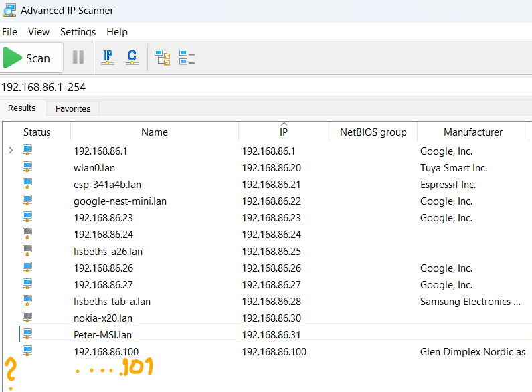Viewport: 532px width, 392px height.
Task: Click IP cell 192.168.86.22
Action: (272, 201)
